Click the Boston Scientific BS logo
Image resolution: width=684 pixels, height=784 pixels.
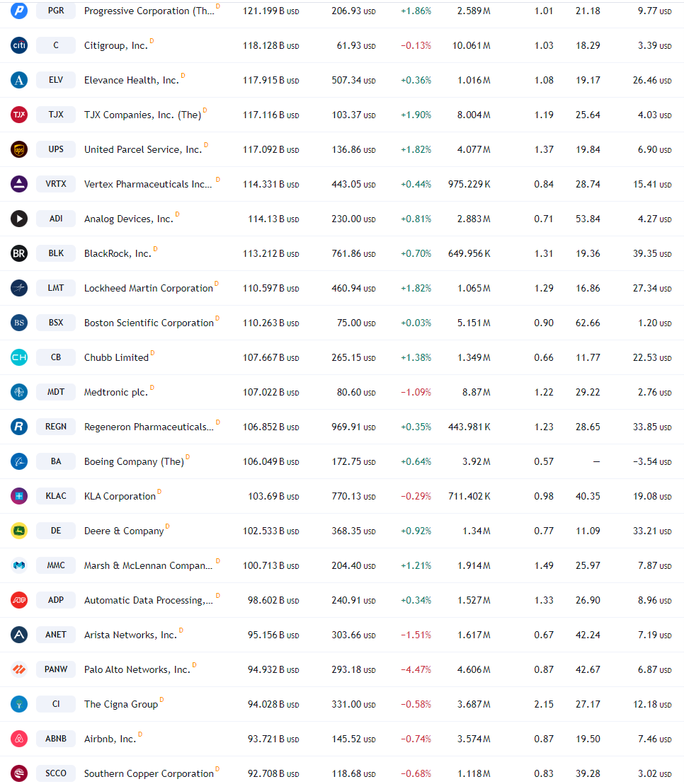19,323
